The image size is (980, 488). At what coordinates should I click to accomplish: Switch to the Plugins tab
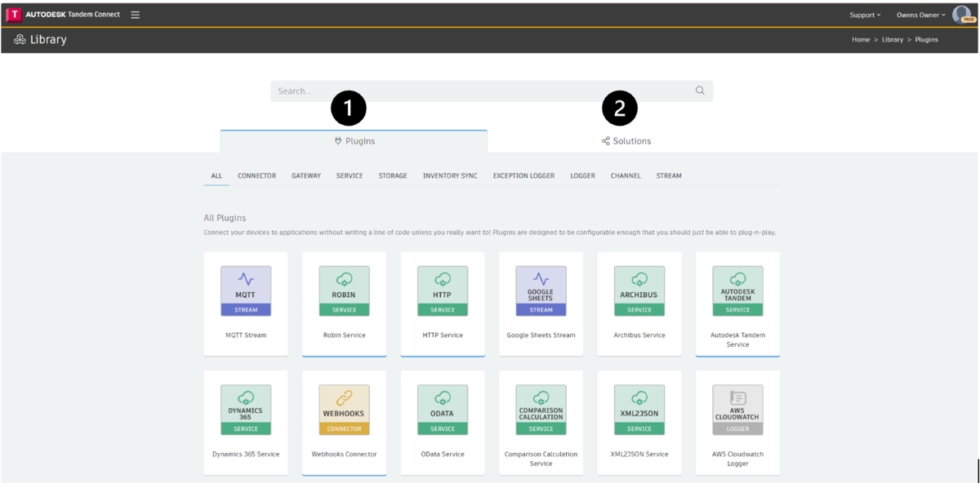(354, 141)
